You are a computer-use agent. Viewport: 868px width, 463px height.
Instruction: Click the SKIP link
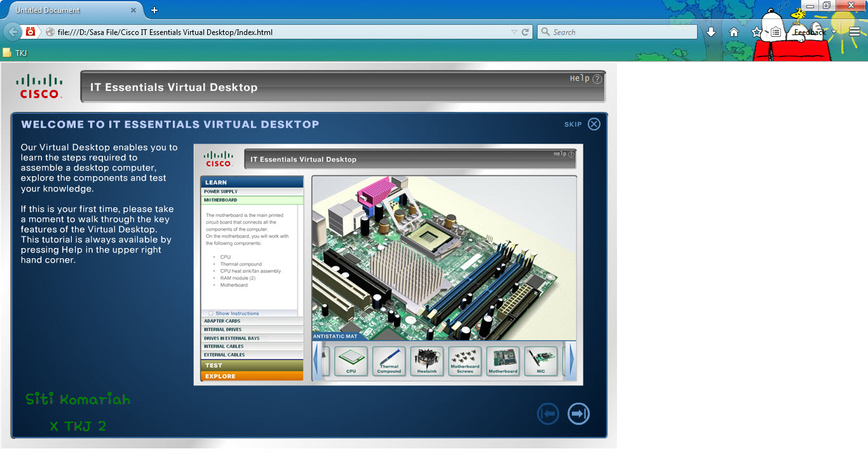tap(574, 124)
